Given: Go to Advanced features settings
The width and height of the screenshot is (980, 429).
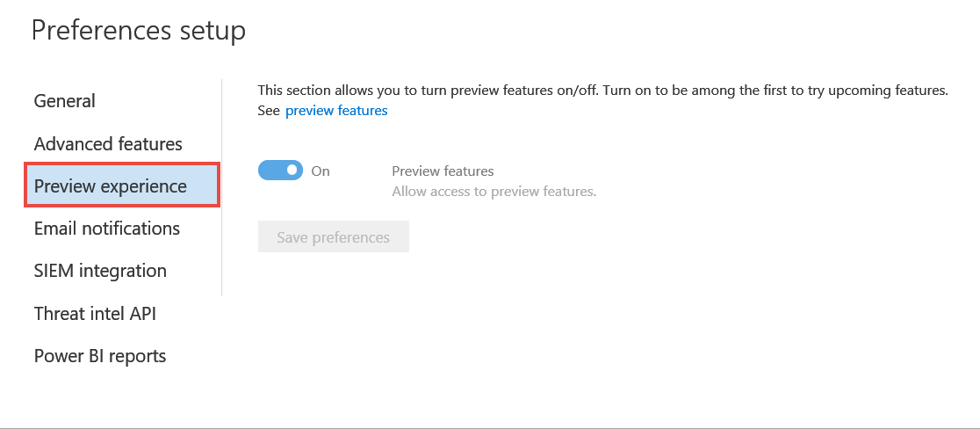Looking at the screenshot, I should point(108,143).
